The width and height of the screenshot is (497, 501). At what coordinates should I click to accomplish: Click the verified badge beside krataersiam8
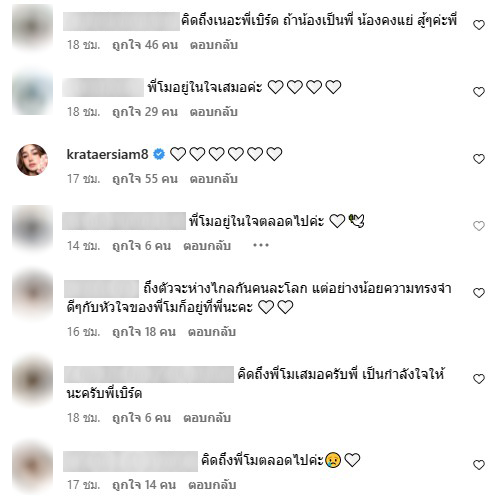coord(159,154)
